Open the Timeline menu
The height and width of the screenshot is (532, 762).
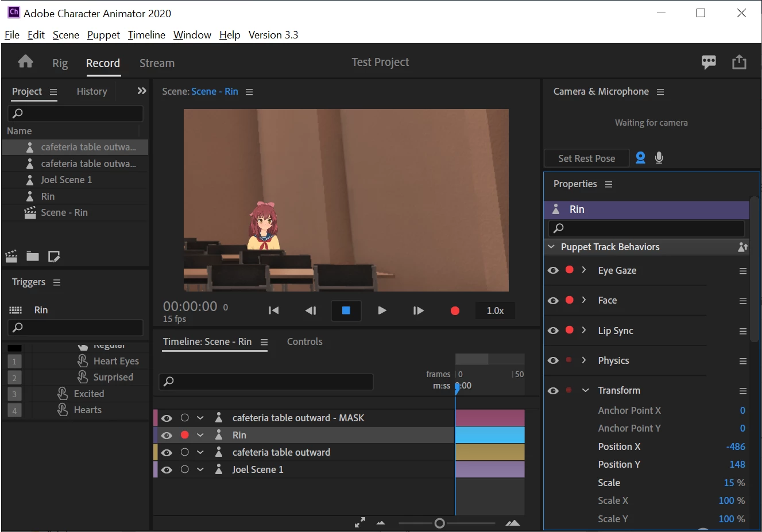[146, 35]
